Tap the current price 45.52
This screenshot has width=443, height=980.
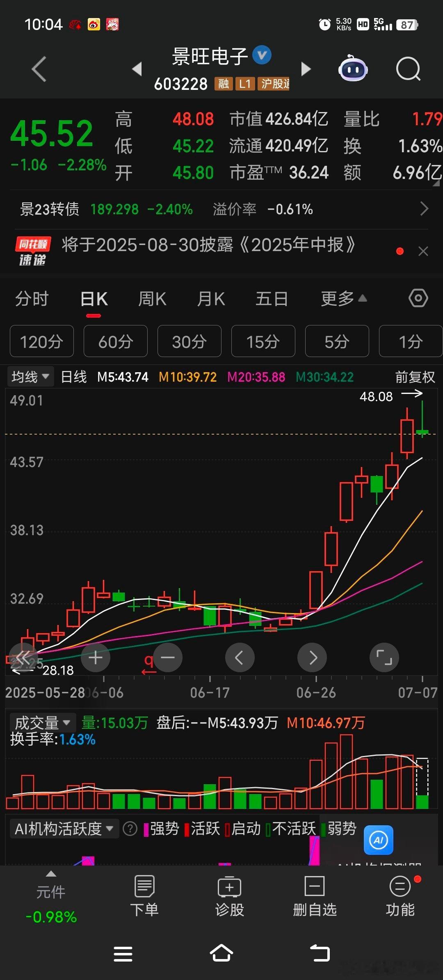click(x=52, y=133)
